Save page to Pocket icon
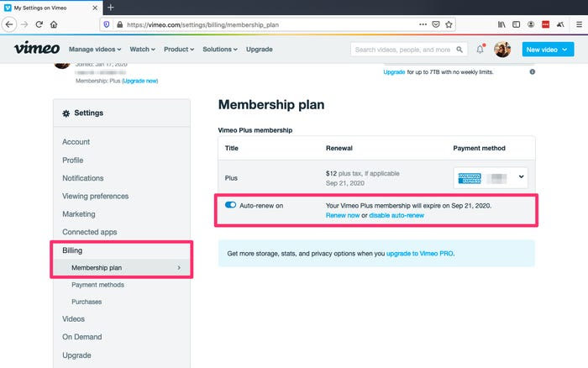 (436, 24)
